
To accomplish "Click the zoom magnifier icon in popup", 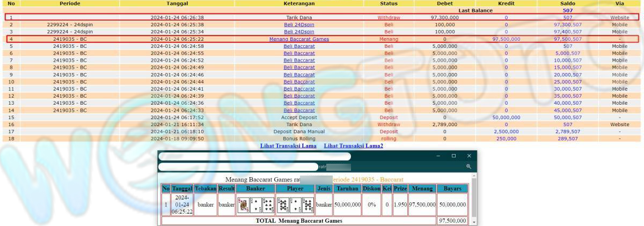I will (469, 167).
